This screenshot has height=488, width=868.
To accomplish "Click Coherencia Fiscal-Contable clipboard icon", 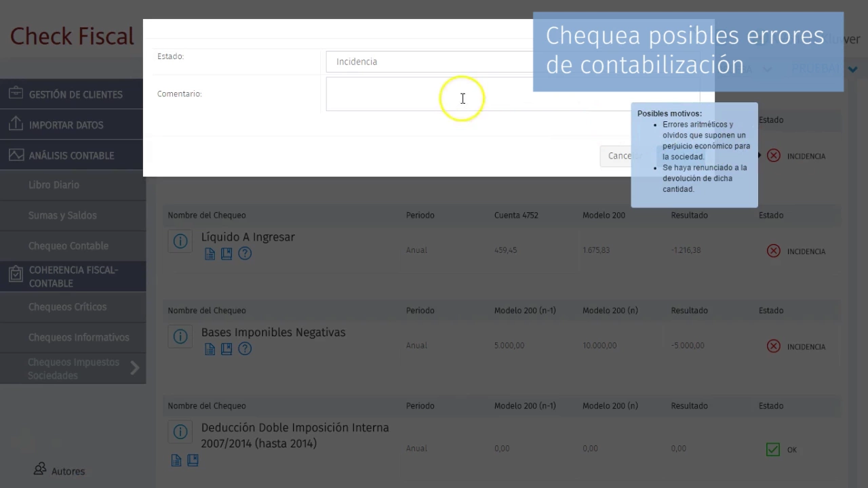I will pos(16,274).
